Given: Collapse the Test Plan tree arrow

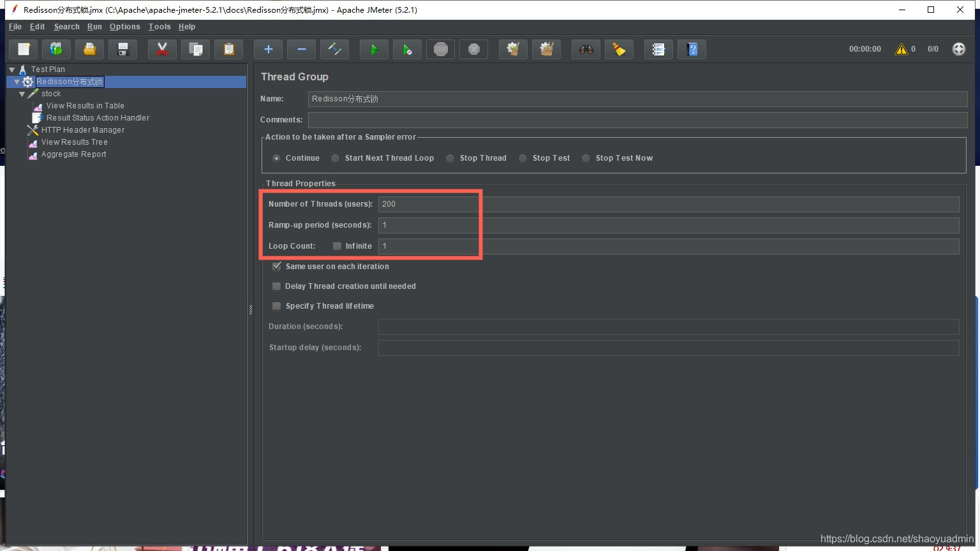Looking at the screenshot, I should pyautogui.click(x=12, y=70).
